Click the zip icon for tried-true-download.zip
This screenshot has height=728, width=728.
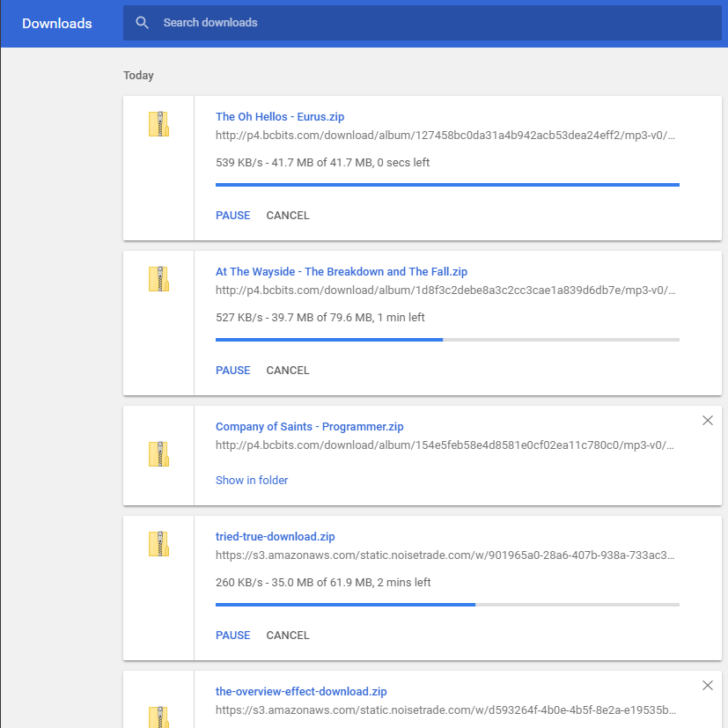tap(158, 544)
